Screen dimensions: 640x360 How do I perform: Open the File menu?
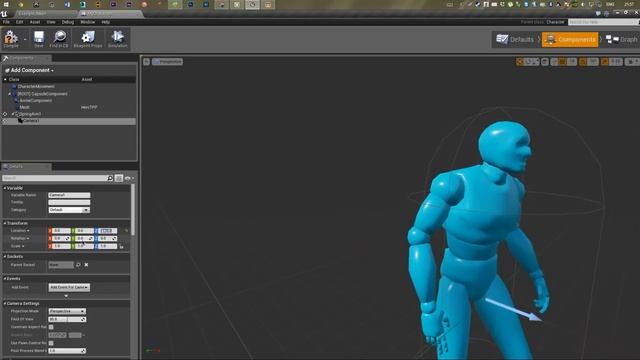pyautogui.click(x=6, y=22)
